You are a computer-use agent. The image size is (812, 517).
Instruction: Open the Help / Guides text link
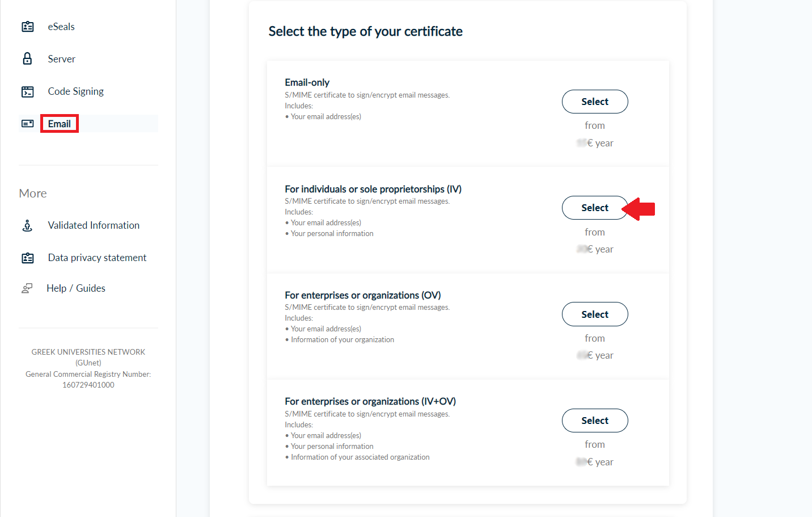pos(76,288)
